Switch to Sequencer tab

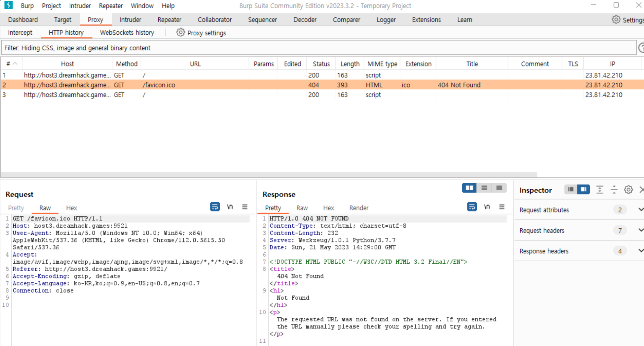263,20
